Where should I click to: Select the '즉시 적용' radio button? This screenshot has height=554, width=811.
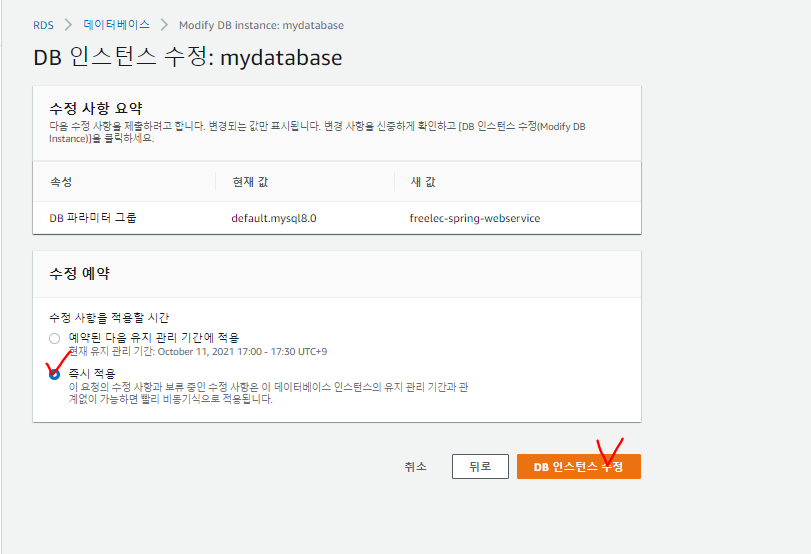click(x=54, y=374)
